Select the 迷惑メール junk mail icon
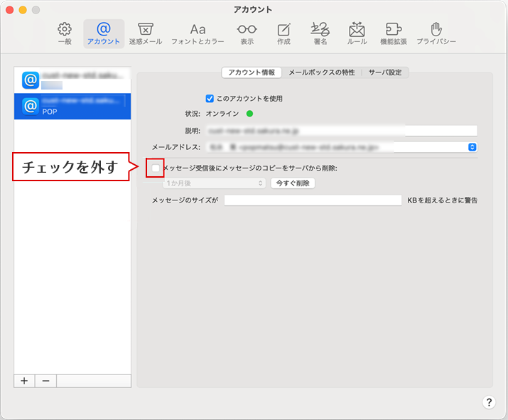This screenshot has height=420, width=508. point(145,33)
